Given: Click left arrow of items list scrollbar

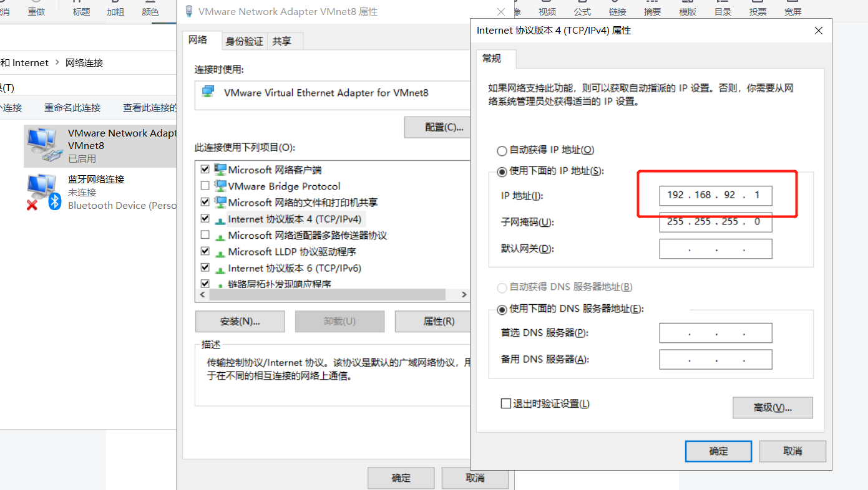Looking at the screenshot, I should [x=202, y=295].
